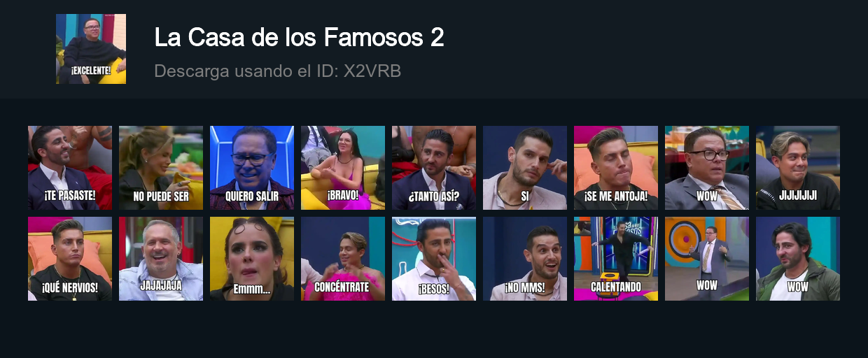Click the JAJAJAJA sticker

(161, 259)
